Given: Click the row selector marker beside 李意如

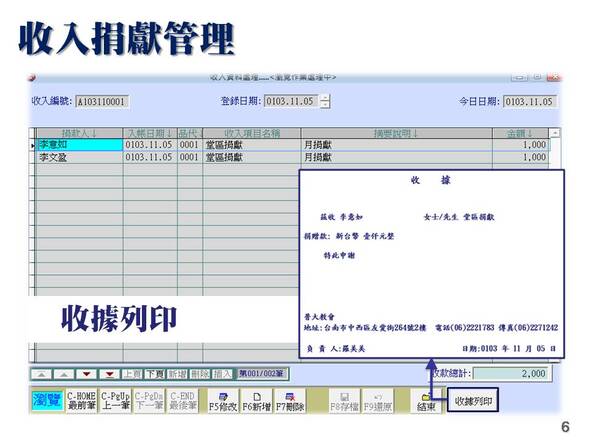Looking at the screenshot, I should point(33,145).
